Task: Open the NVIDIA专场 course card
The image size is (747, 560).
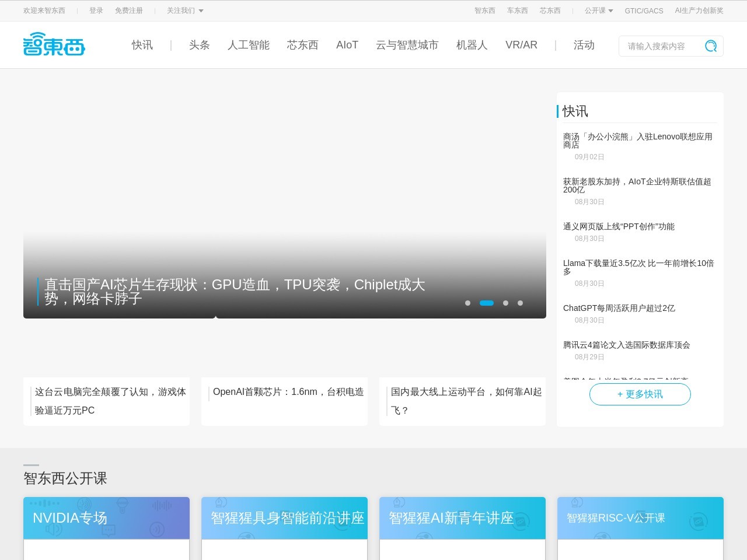Action: click(x=106, y=518)
